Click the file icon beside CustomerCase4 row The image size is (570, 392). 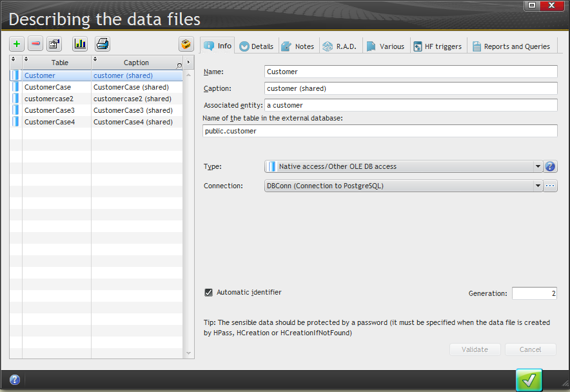pyautogui.click(x=15, y=122)
